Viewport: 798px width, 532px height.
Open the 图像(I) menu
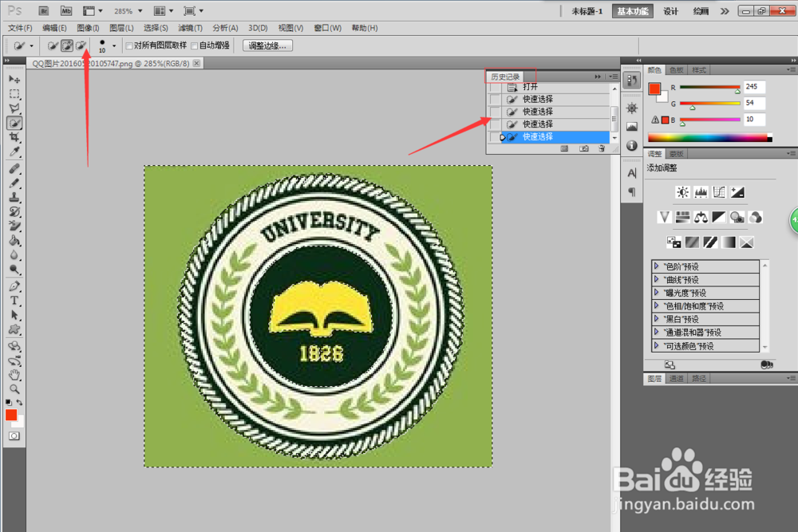tap(88, 28)
